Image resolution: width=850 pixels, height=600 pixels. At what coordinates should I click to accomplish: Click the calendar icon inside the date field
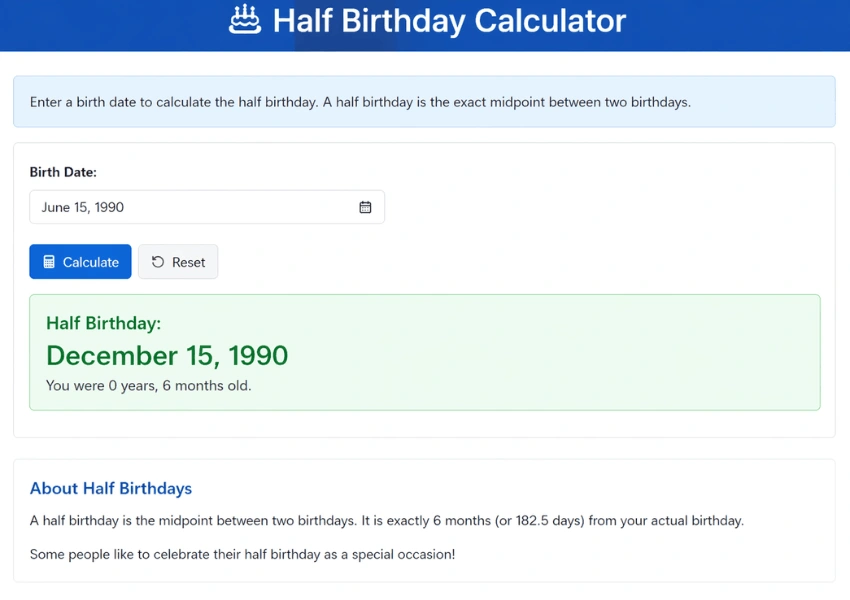point(367,206)
